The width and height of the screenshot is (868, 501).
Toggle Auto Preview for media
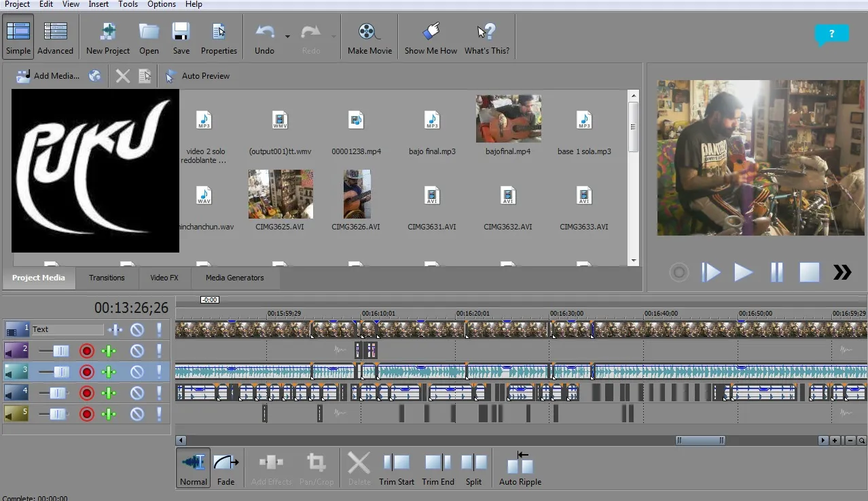[x=198, y=76]
